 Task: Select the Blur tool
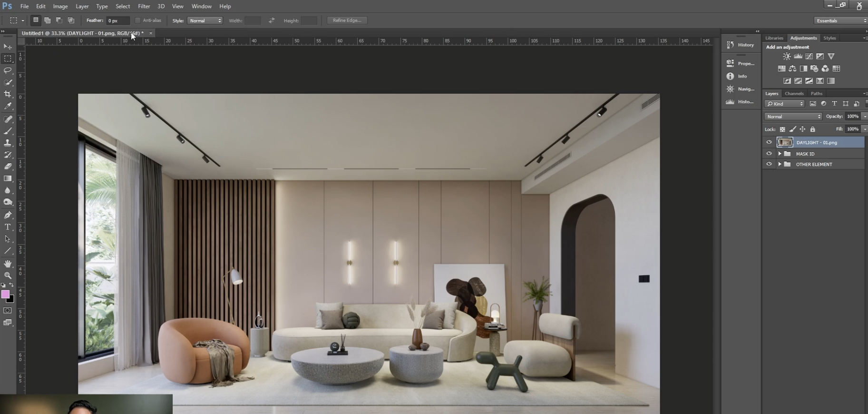click(x=8, y=190)
